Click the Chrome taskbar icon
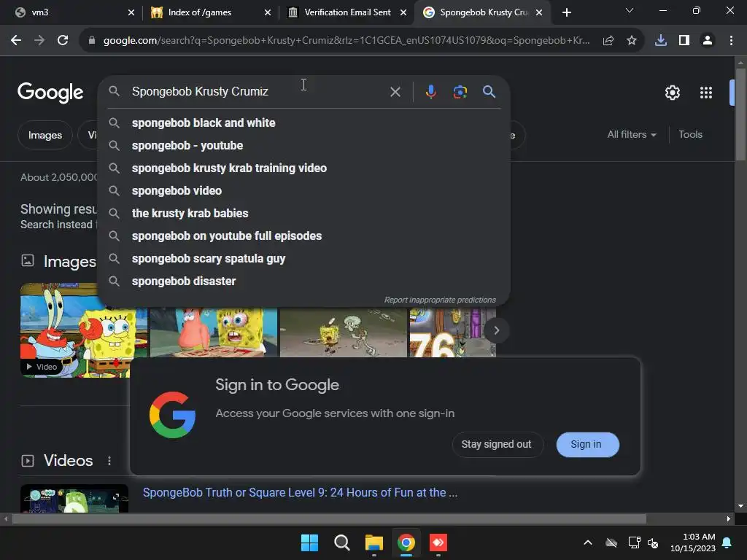 tap(406, 542)
